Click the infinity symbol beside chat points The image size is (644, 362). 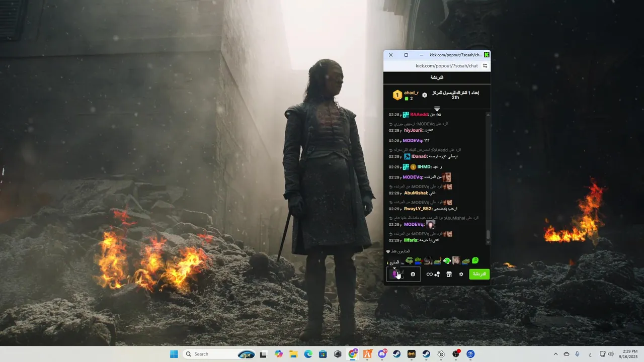point(429,274)
